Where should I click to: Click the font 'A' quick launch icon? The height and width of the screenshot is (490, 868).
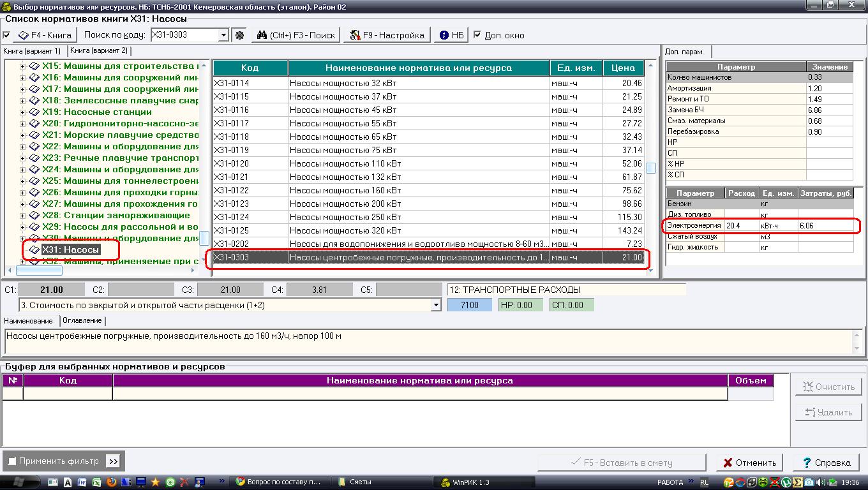point(67,482)
